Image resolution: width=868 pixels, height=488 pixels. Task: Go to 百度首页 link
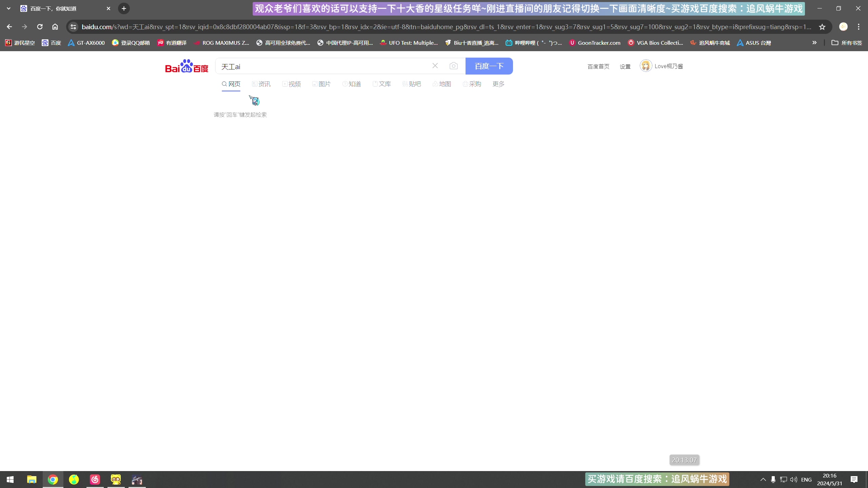[598, 66]
